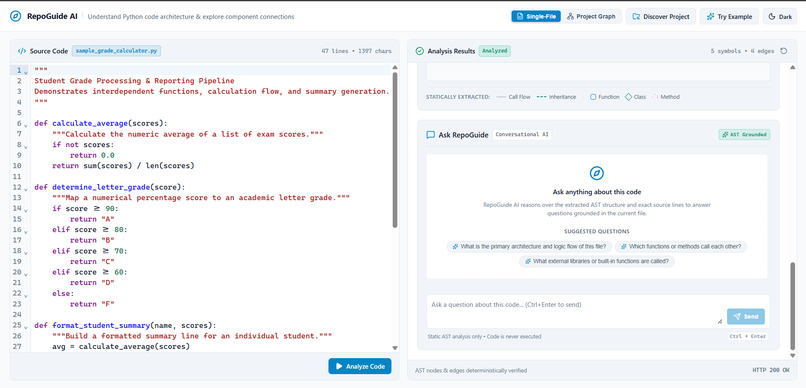Click the AST Grounded badge

click(x=744, y=135)
